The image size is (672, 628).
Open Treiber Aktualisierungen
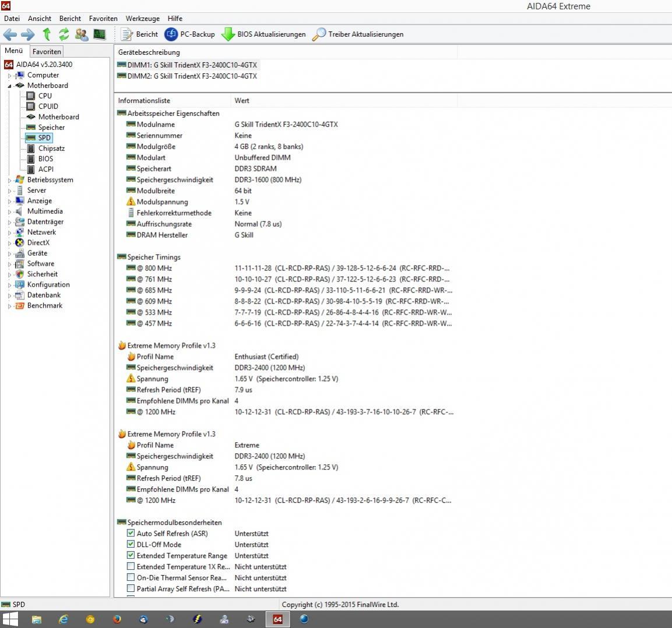pos(358,34)
